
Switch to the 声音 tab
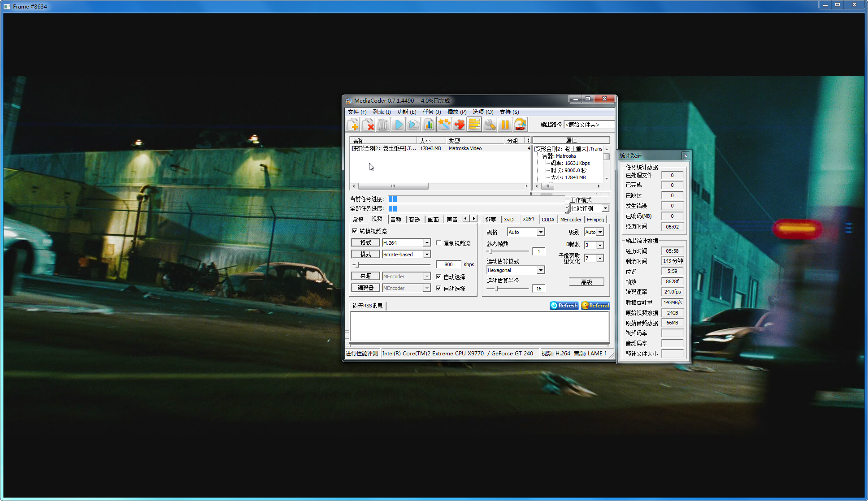click(x=452, y=220)
